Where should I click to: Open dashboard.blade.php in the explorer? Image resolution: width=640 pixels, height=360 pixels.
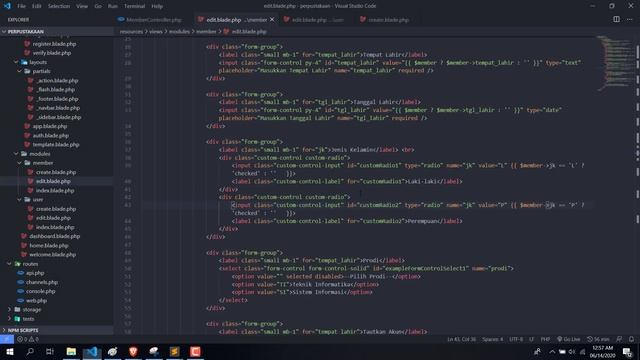point(55,236)
